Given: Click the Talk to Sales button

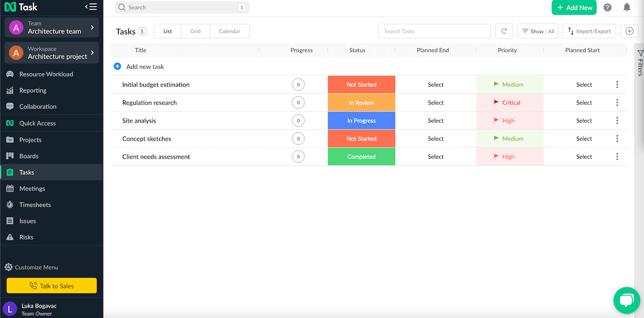Looking at the screenshot, I should click(52, 285).
